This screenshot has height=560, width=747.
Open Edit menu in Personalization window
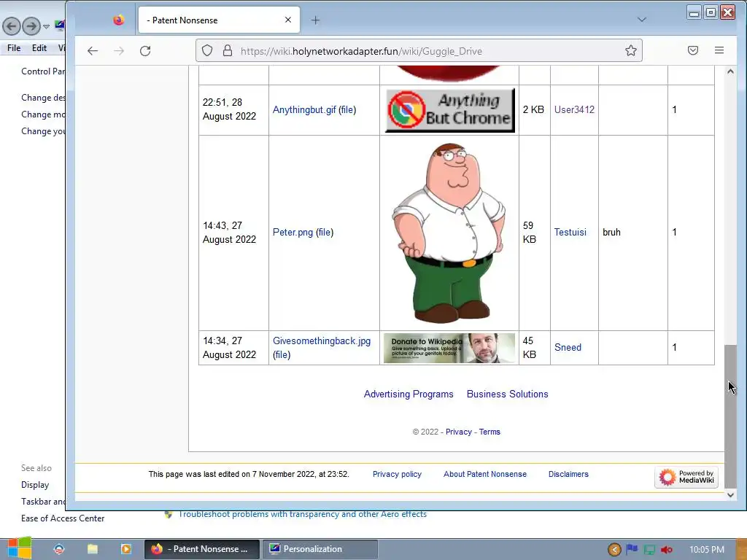[x=39, y=48]
